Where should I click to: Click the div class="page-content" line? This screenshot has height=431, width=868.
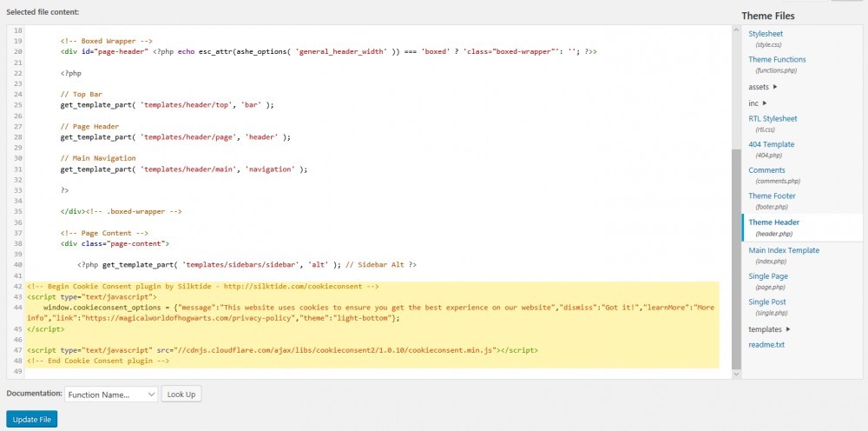[115, 243]
